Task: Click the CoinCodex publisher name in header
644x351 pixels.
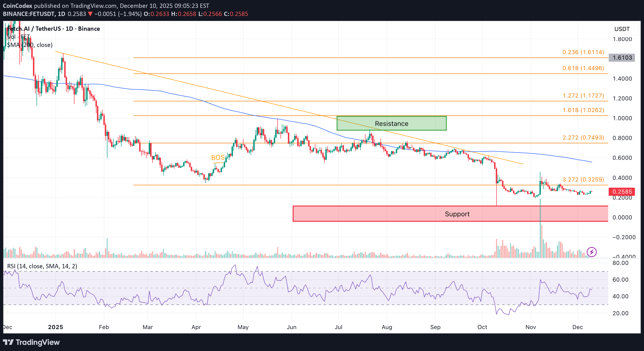Action: [x=17, y=6]
